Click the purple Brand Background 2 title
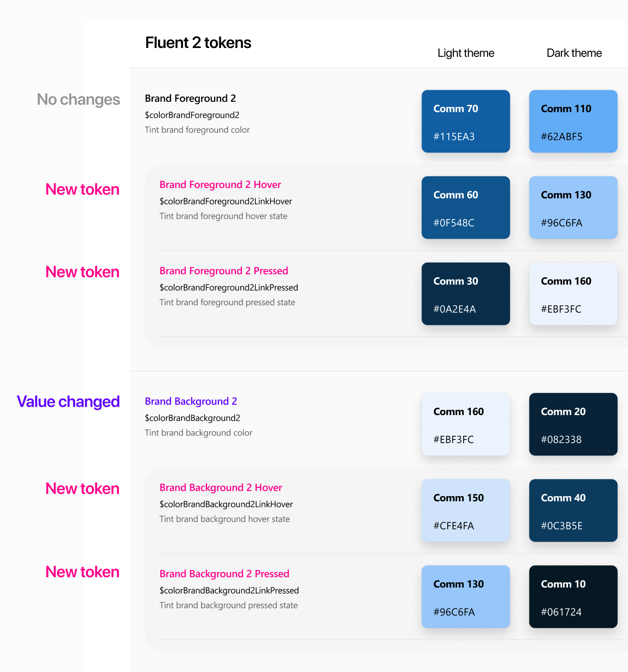This screenshot has width=628, height=672. coord(191,401)
